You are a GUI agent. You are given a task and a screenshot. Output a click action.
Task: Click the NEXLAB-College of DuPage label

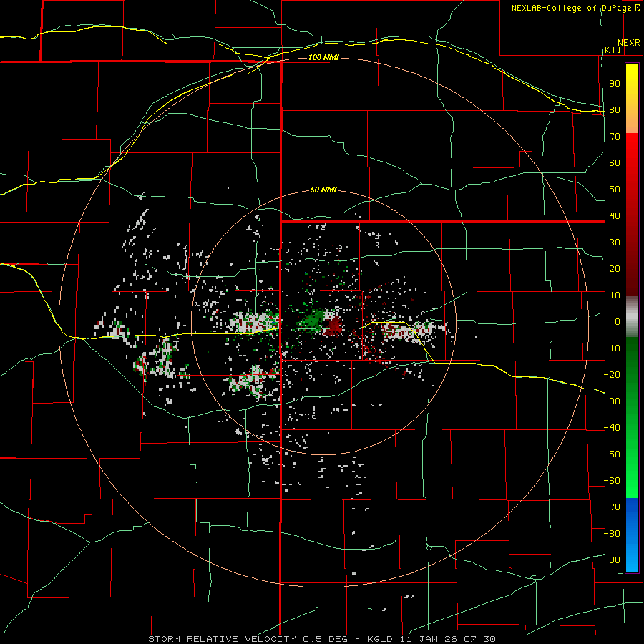click(571, 8)
